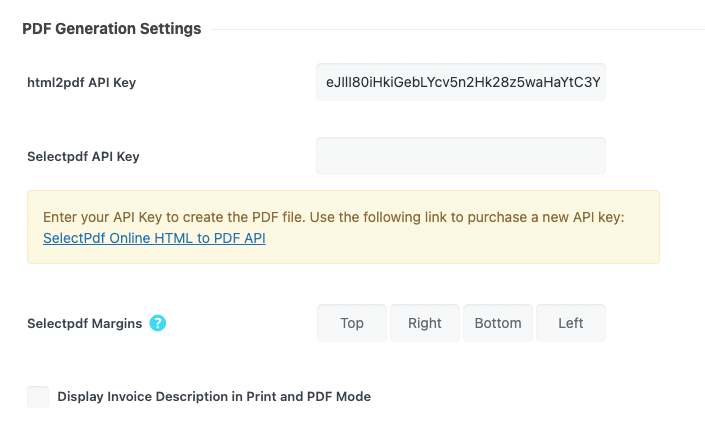705x442 pixels.
Task: Click the Display Invoice Description label text
Action: point(214,397)
